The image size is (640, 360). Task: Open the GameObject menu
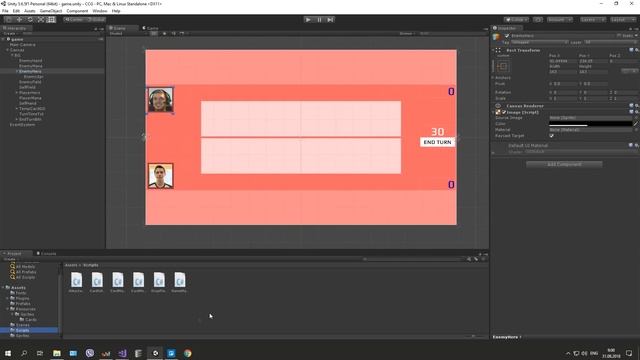tap(51, 11)
